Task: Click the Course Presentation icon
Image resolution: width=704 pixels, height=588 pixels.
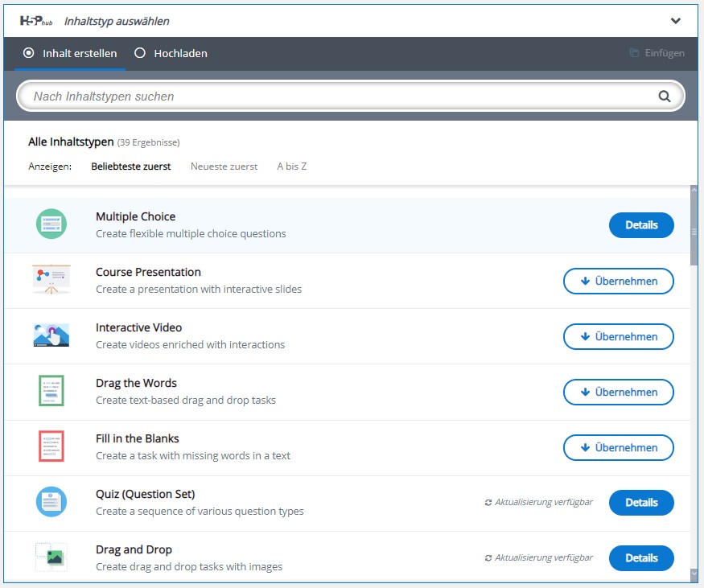Action: [x=51, y=279]
